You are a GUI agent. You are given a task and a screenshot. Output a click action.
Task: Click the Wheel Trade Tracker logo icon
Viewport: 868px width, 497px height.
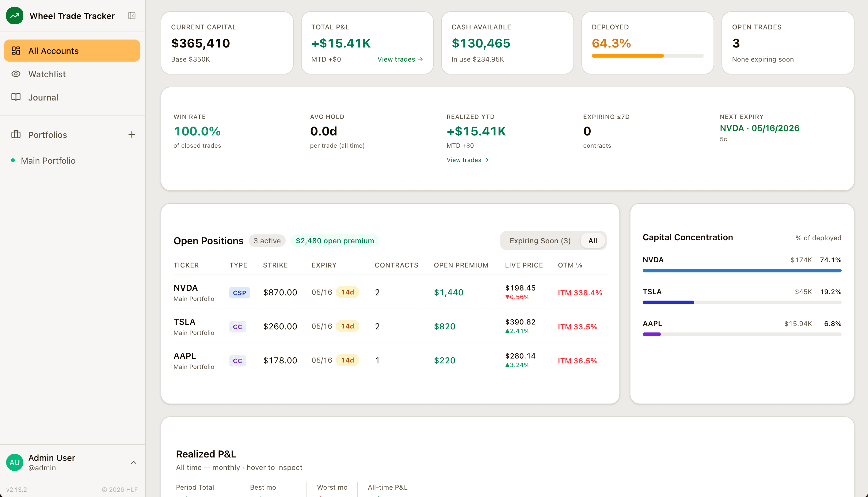pyautogui.click(x=15, y=16)
